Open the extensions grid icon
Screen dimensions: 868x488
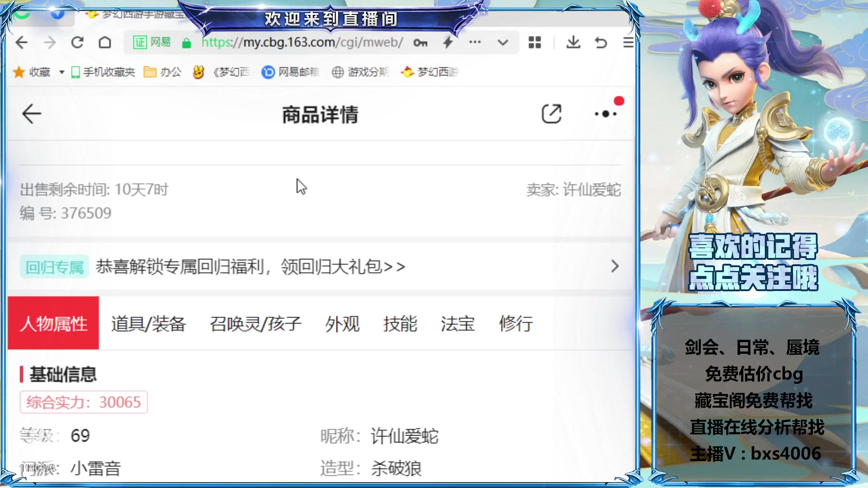point(535,42)
